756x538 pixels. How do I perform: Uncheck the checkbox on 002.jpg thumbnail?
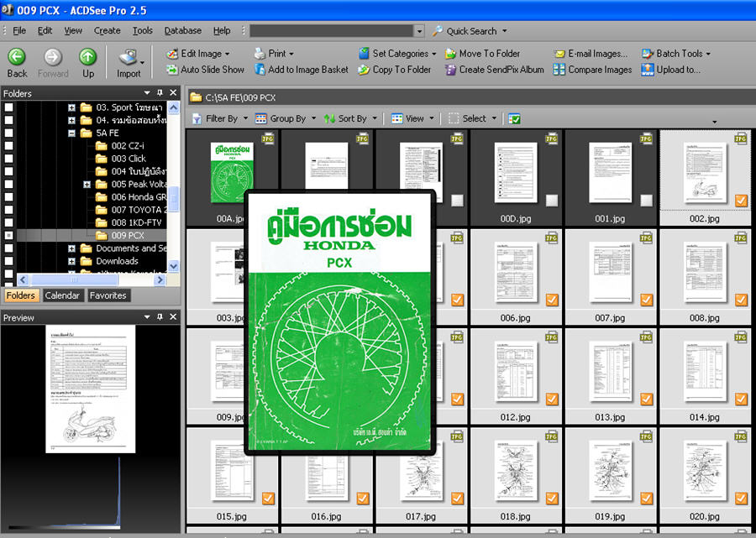741,201
